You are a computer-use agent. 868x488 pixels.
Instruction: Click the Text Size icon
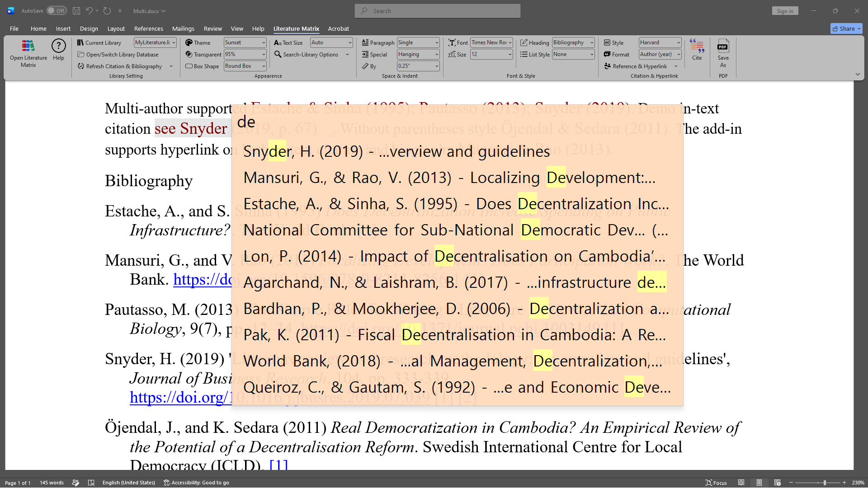tap(278, 42)
